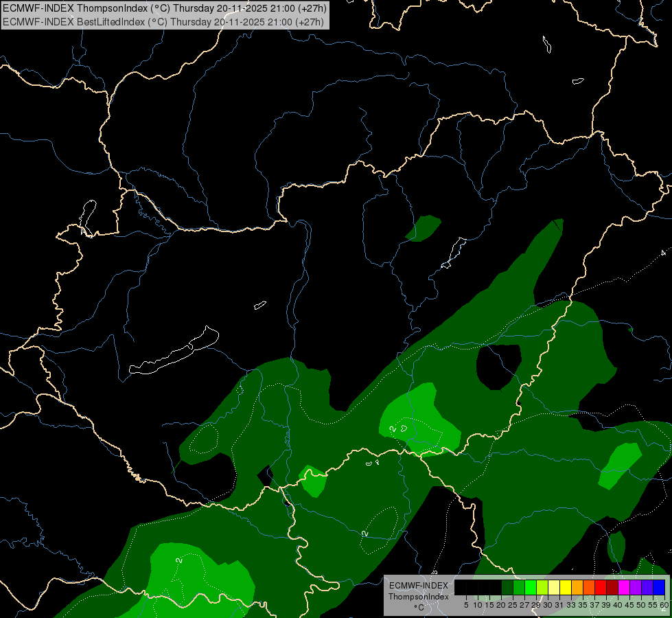The image size is (672, 618).
Task: Click legend tick value 33
Action: pos(571,605)
